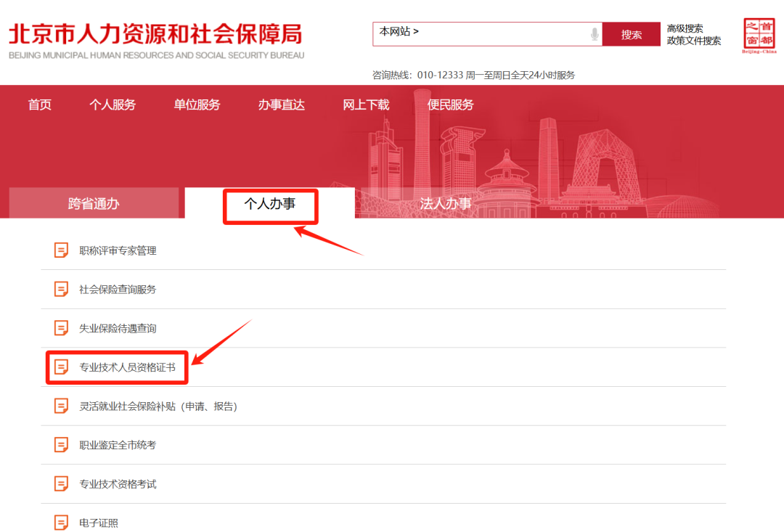Switch to the 法人办事 tab
784x532 pixels.
click(x=446, y=203)
